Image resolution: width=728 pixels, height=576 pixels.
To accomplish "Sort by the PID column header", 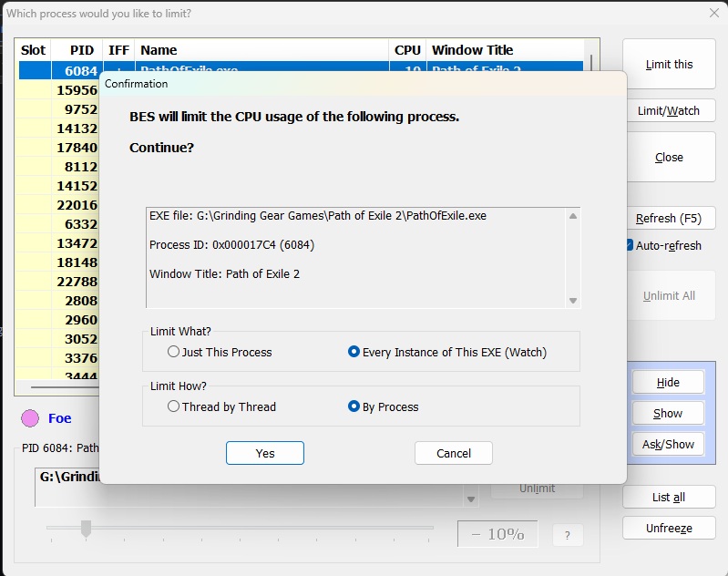I will click(x=77, y=50).
